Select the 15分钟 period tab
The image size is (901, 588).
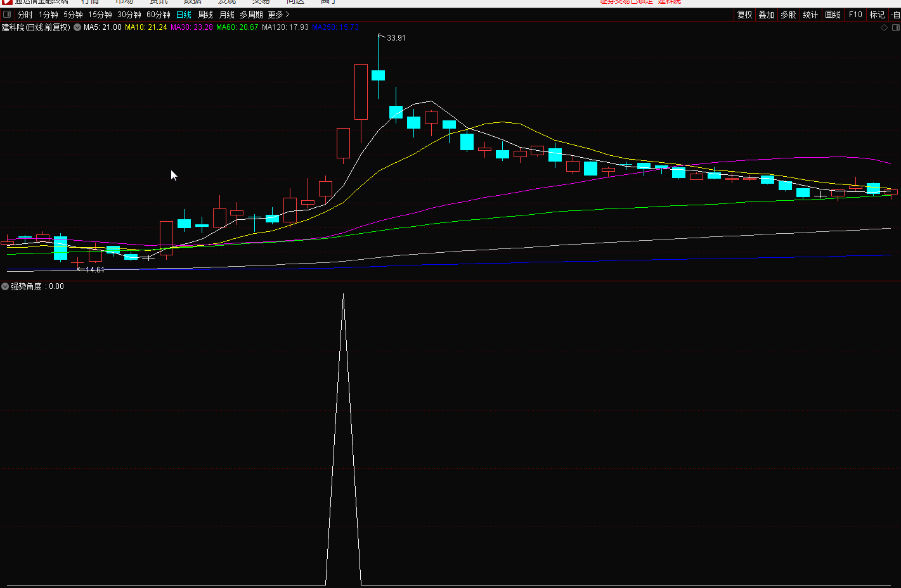coord(100,15)
